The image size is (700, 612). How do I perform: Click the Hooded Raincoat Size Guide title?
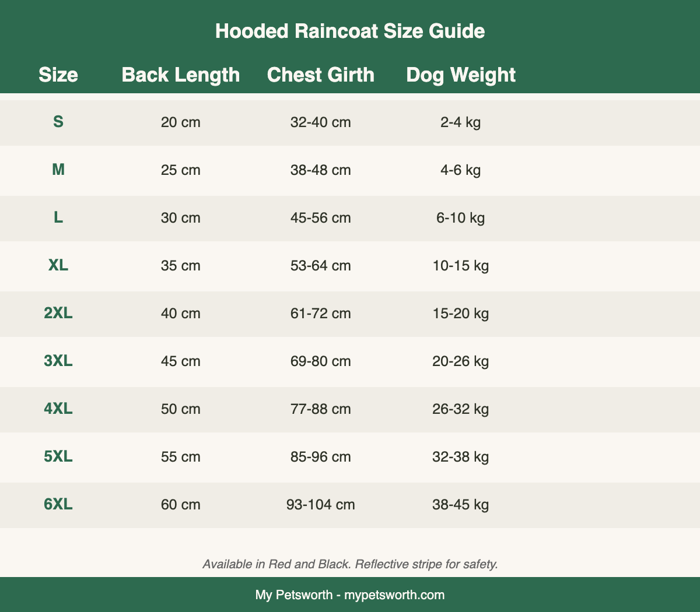(x=350, y=31)
